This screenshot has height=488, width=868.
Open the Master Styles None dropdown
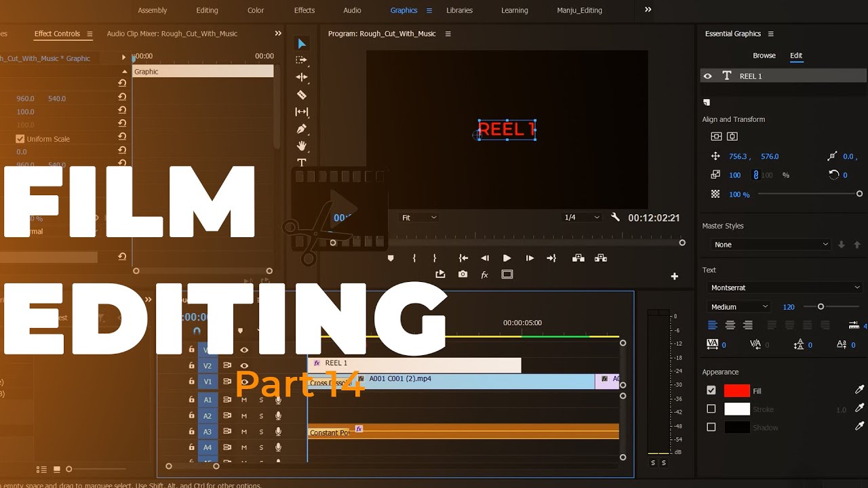point(772,245)
